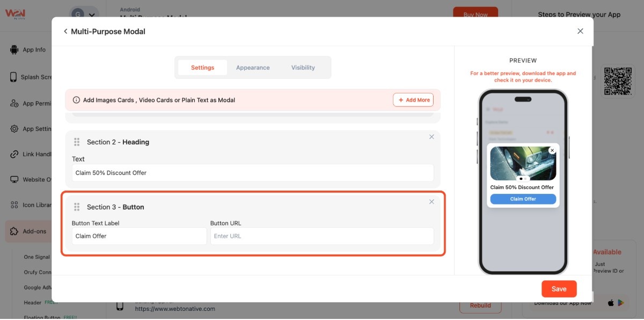644x320 pixels.
Task: Click the Button URL input field
Action: coord(321,236)
